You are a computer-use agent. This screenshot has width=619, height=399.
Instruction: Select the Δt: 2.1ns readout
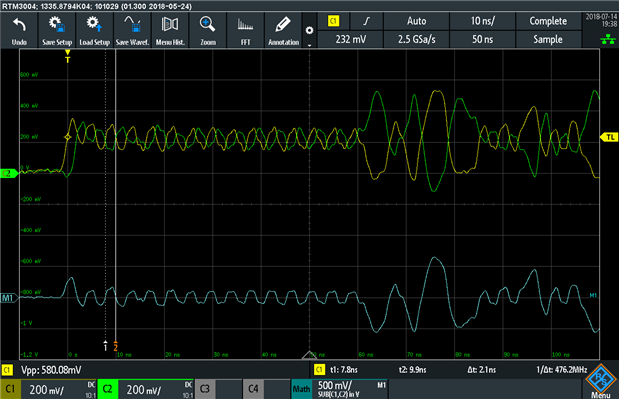point(482,370)
